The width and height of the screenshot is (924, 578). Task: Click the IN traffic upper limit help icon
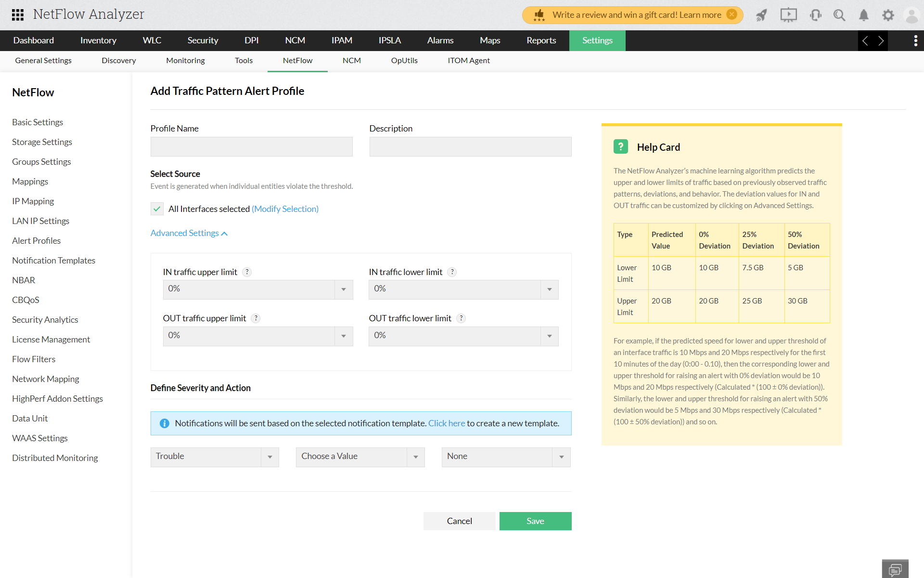(247, 272)
